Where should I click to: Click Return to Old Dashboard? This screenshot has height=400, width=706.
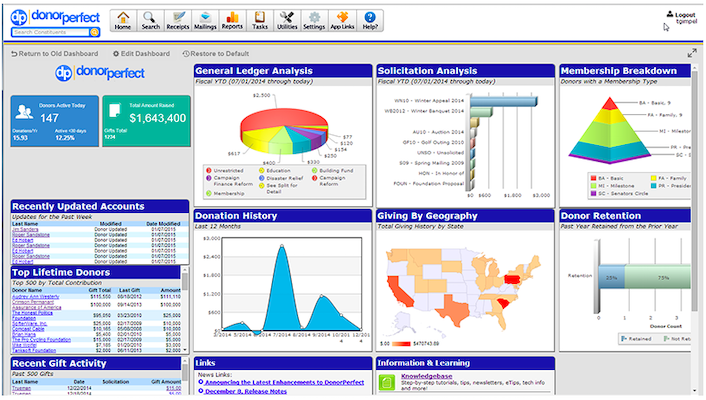54,54
